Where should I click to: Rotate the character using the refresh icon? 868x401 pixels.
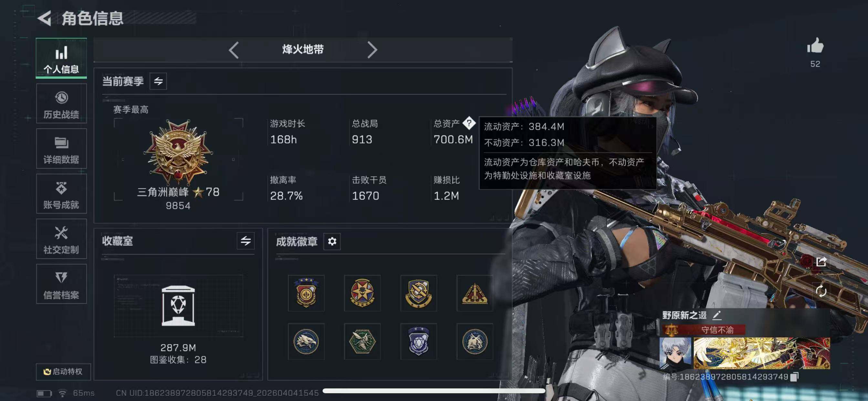[821, 291]
